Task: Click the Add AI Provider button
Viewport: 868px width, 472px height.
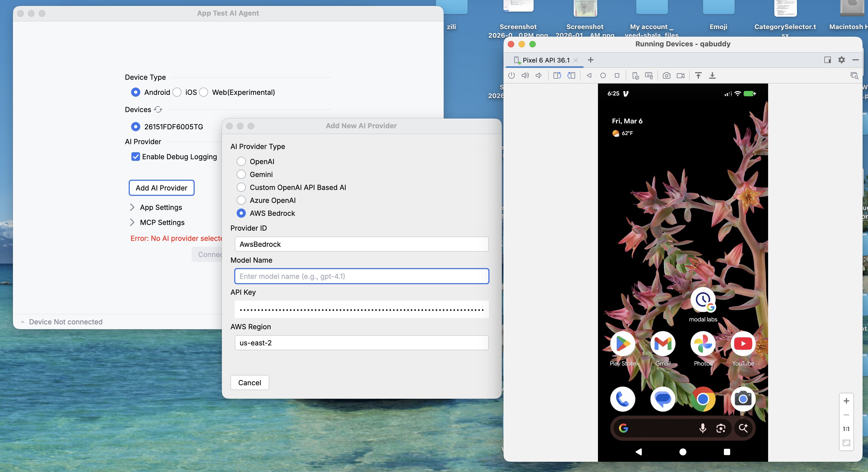Action: tap(161, 188)
